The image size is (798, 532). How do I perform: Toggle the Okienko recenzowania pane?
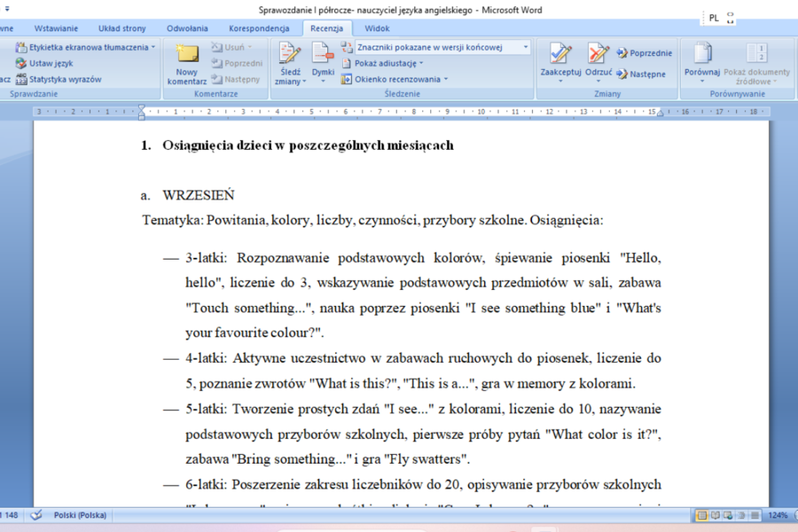tap(392, 79)
